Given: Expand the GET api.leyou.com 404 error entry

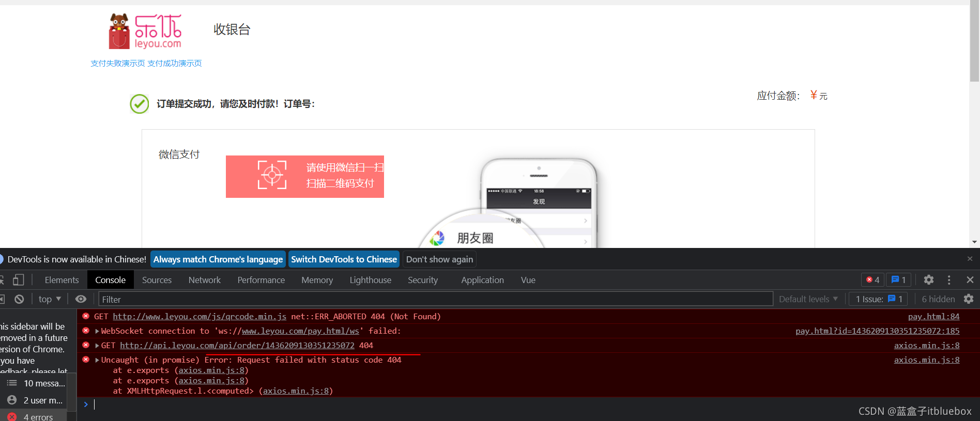Looking at the screenshot, I should 97,346.
